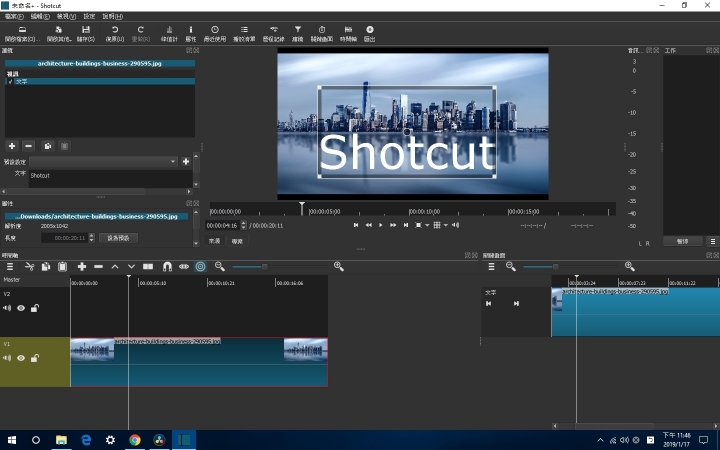Open the Playlist toolbar icon

click(x=244, y=30)
